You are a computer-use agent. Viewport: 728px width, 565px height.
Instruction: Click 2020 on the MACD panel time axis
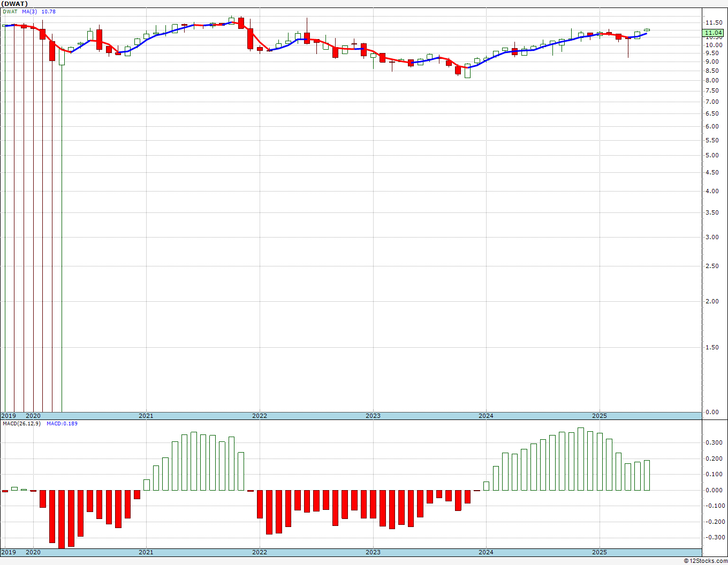(x=33, y=552)
